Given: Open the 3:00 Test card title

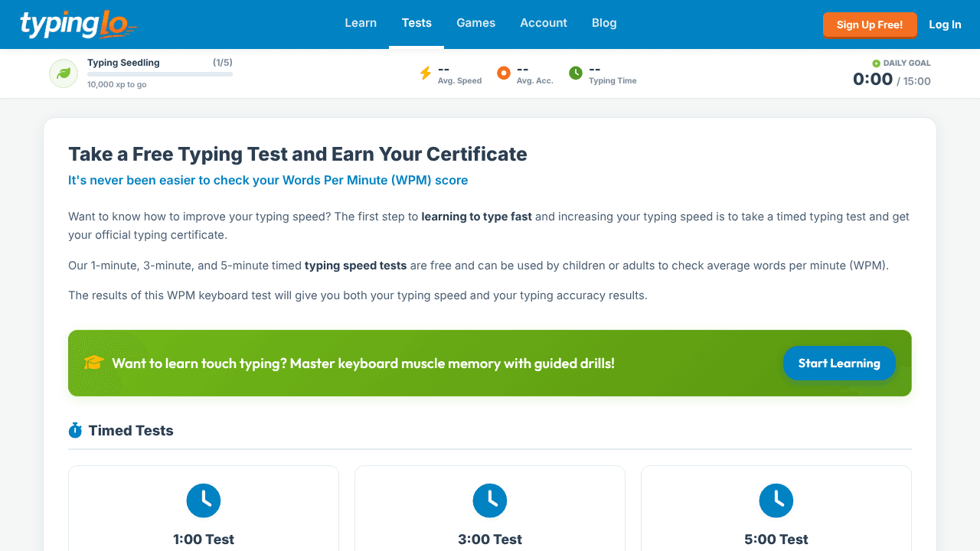Looking at the screenshot, I should pos(490,540).
